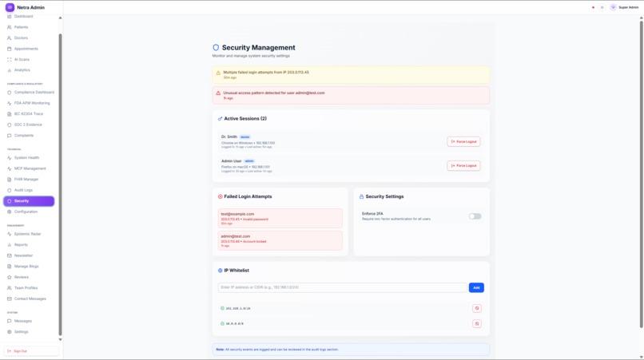This screenshot has height=360, width=644.
Task: Click the Netra Admin logo icon
Action: (x=10, y=7)
